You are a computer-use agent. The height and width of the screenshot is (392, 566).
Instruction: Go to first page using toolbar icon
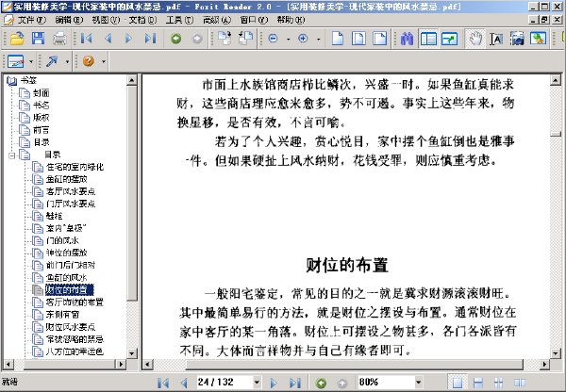[x=86, y=39]
